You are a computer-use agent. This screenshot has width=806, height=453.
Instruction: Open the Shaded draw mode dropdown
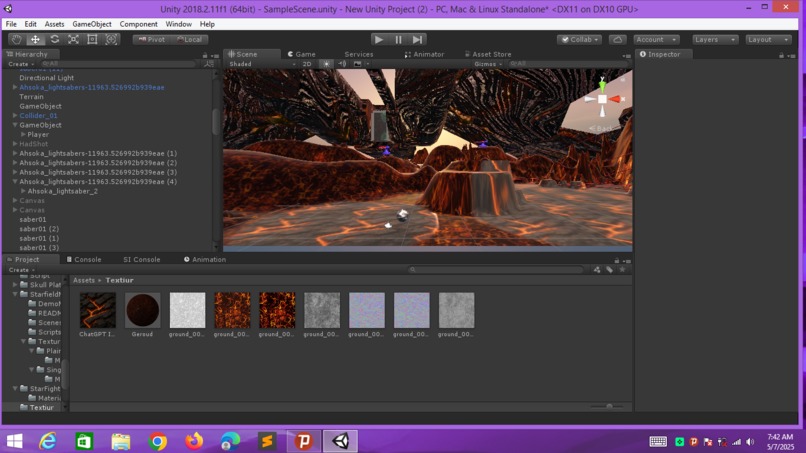263,64
